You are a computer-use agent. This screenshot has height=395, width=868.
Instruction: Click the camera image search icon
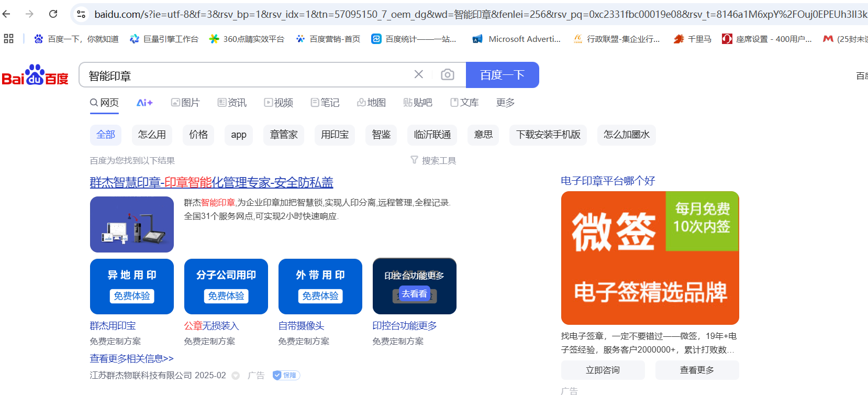pos(447,74)
